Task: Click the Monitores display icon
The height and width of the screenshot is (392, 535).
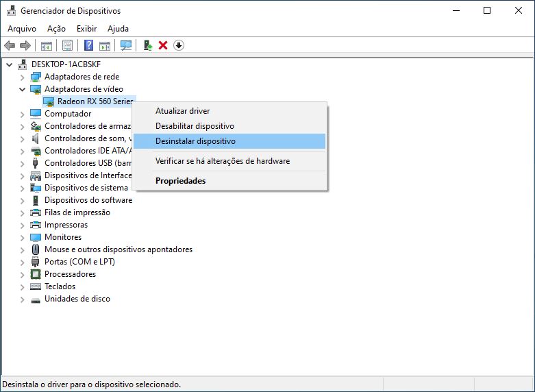Action: pos(36,237)
